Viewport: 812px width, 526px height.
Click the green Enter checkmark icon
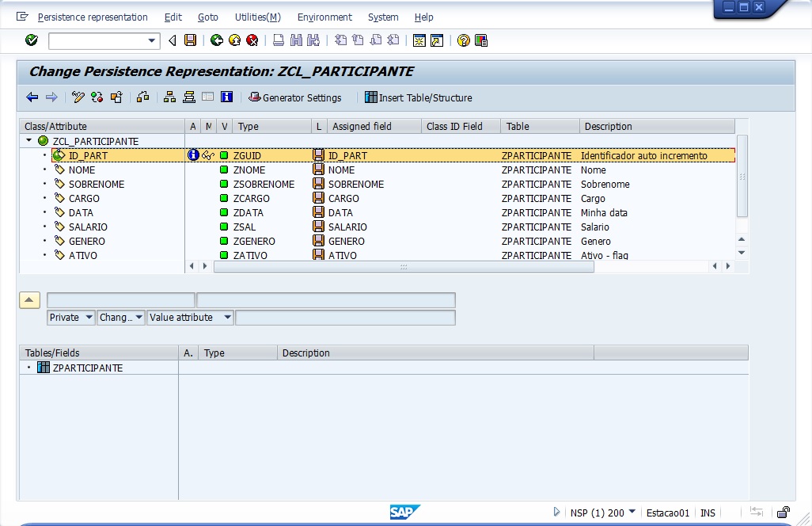coord(32,40)
